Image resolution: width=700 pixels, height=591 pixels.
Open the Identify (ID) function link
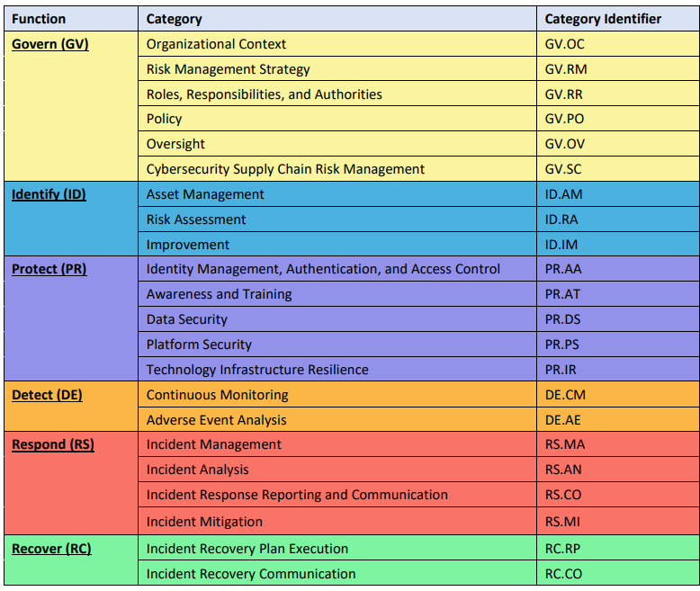click(x=49, y=194)
